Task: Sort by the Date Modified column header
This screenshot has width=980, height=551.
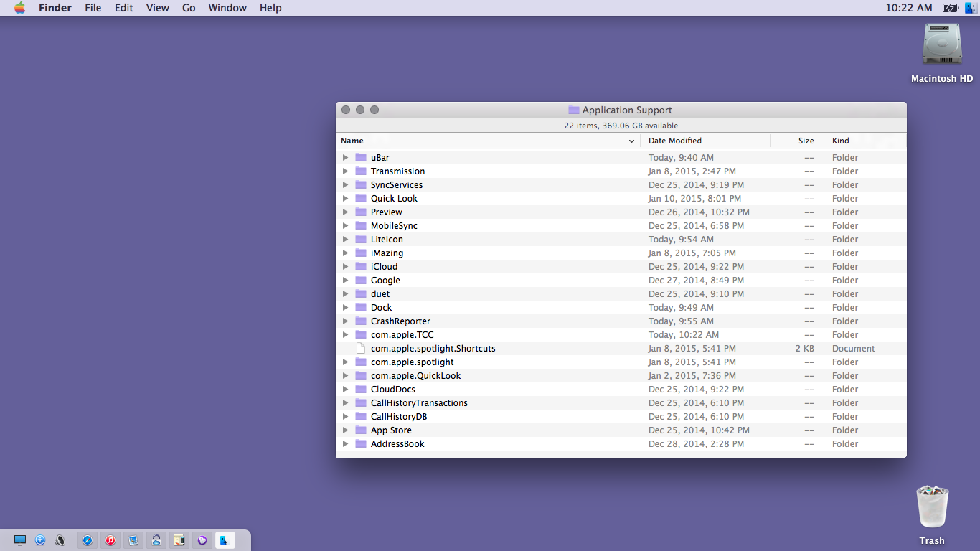Action: (706, 141)
